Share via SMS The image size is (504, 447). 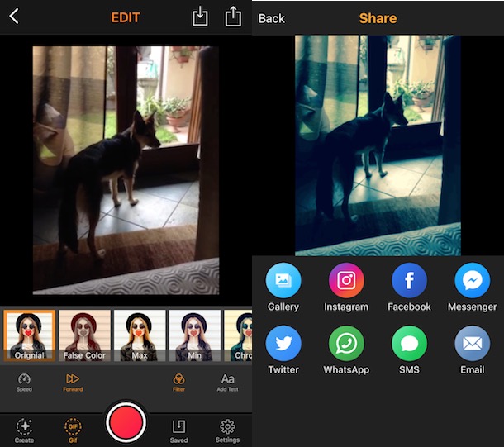(x=409, y=350)
